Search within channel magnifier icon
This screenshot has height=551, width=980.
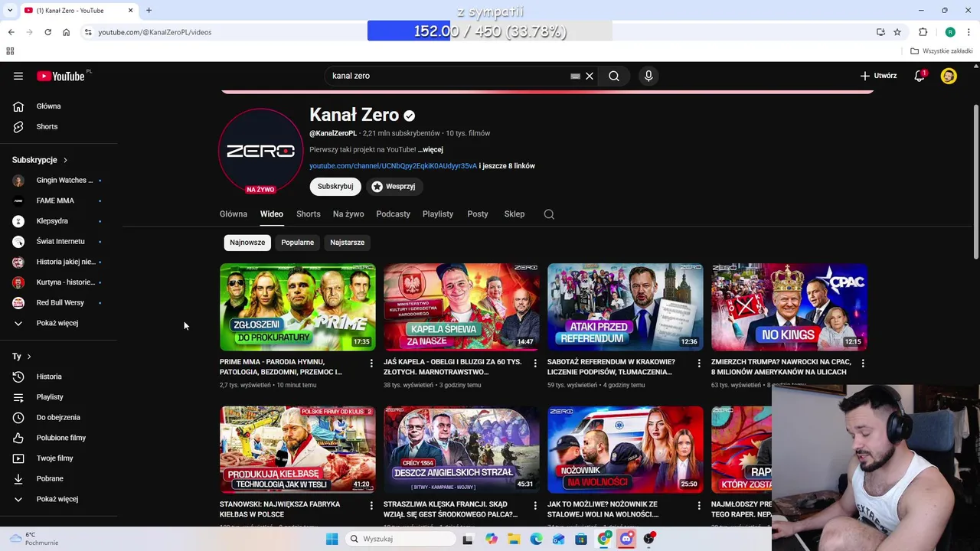point(549,214)
